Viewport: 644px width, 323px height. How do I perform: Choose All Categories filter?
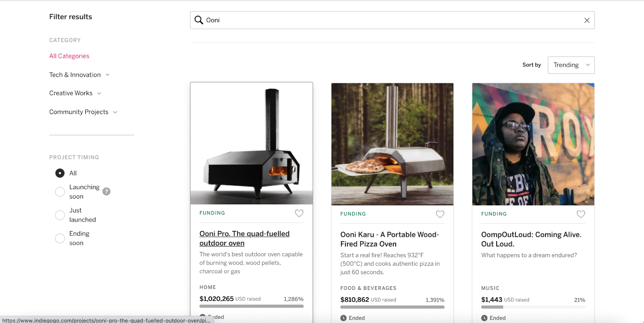coord(69,56)
